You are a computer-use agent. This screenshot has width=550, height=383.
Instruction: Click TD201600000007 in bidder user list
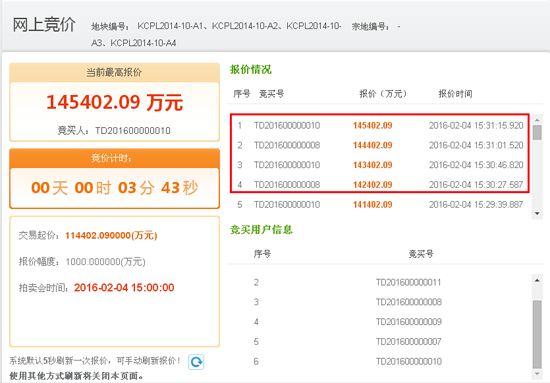coord(409,342)
